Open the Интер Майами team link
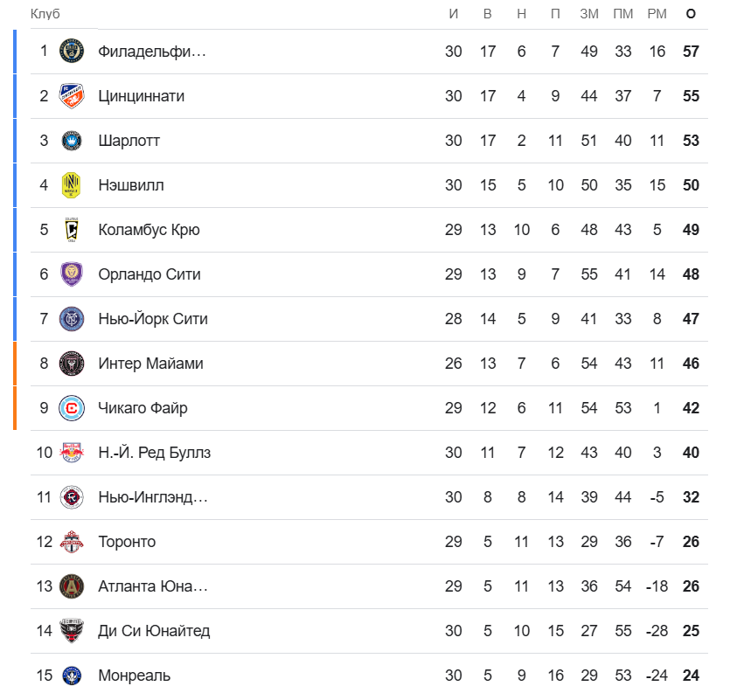 point(150,364)
